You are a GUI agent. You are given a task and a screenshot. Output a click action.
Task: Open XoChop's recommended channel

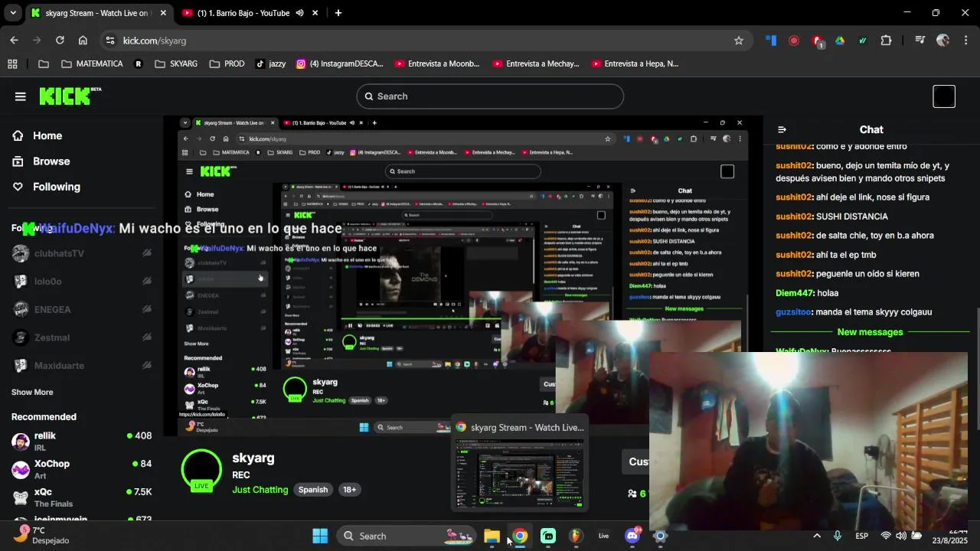(x=82, y=469)
